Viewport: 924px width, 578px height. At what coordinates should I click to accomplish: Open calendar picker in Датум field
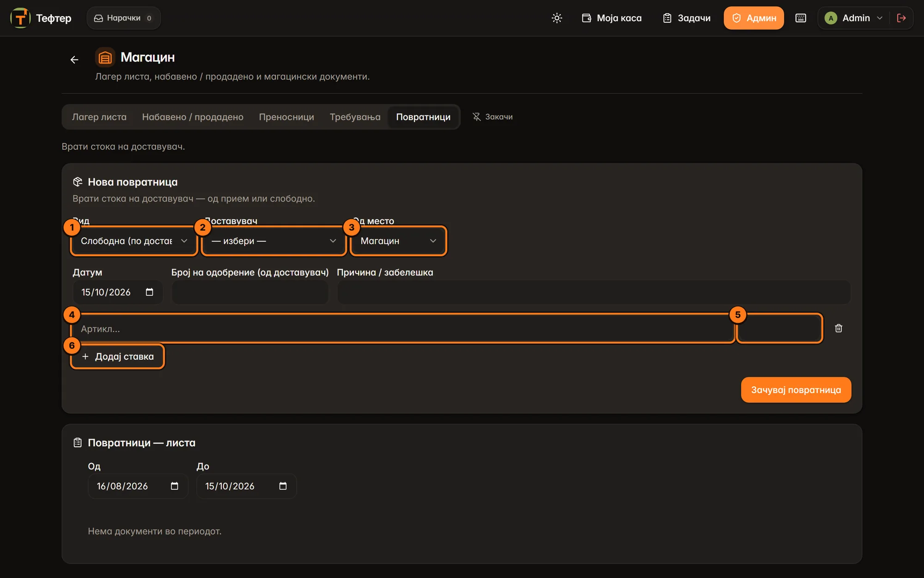point(149,292)
